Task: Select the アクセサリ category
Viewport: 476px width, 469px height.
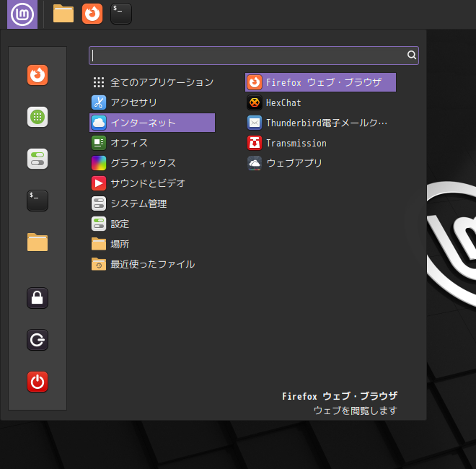Action: (152, 102)
